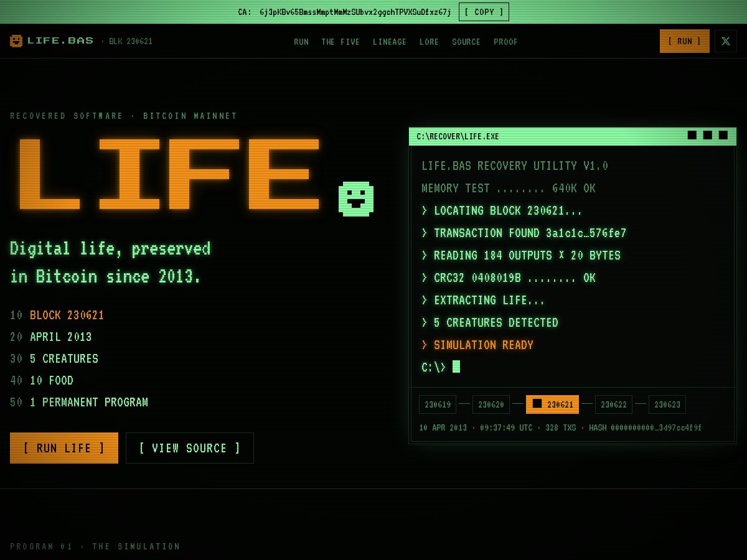
Task: Click 'APRIL 2013' listing line 20
Action: coord(61,337)
